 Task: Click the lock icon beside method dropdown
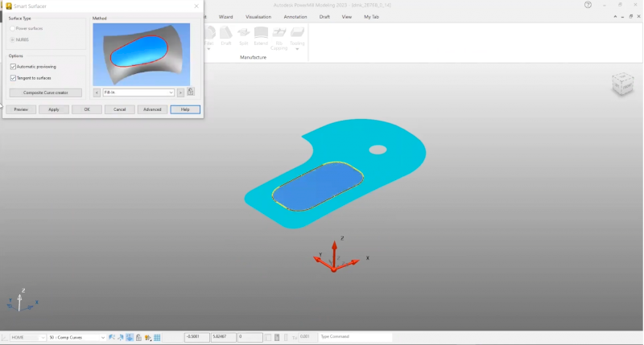click(191, 92)
